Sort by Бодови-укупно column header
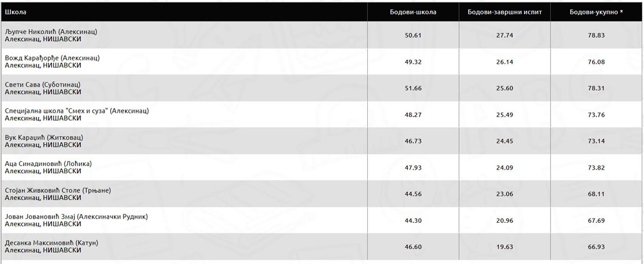 (x=596, y=12)
